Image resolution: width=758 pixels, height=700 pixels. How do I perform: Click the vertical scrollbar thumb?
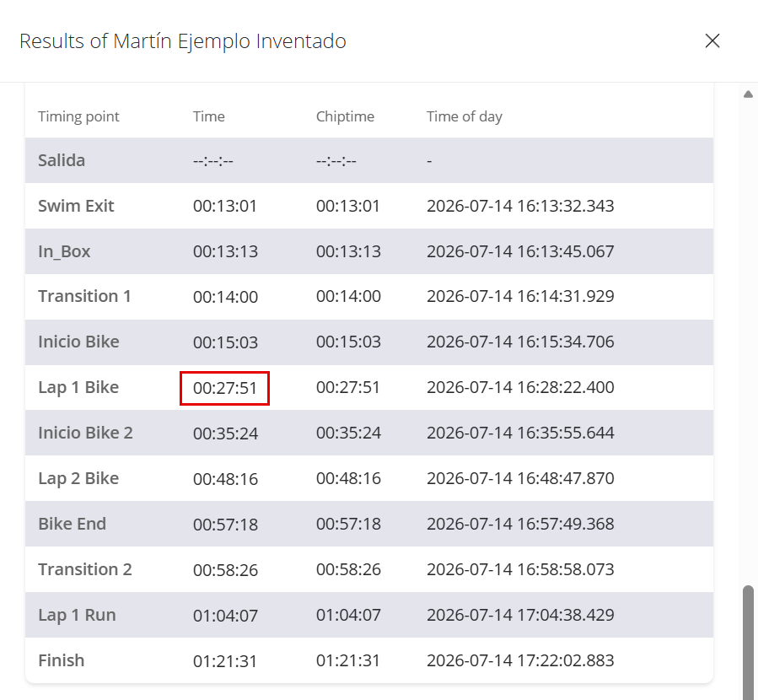click(749, 643)
